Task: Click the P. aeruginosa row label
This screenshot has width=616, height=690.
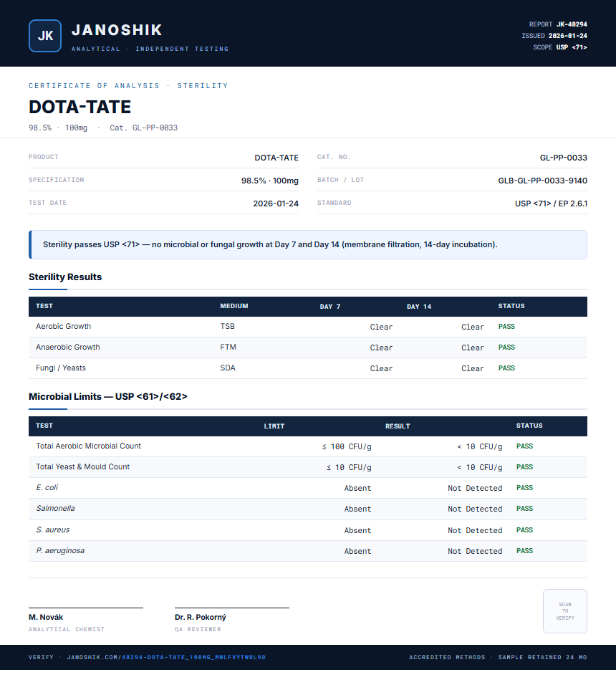Action: pyautogui.click(x=60, y=550)
